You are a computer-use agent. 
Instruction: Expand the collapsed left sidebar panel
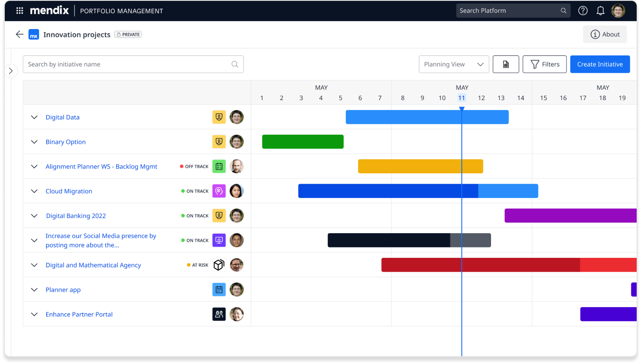point(11,71)
